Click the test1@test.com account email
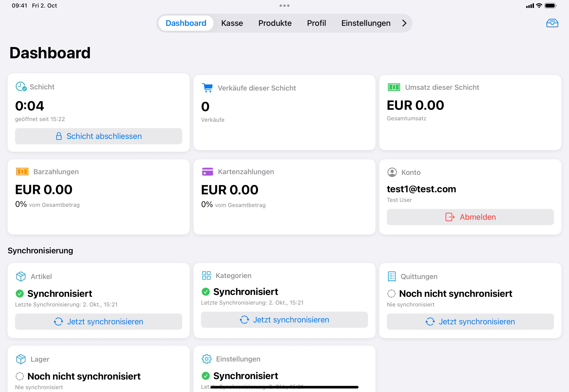Image resolution: width=569 pixels, height=392 pixels. point(421,189)
